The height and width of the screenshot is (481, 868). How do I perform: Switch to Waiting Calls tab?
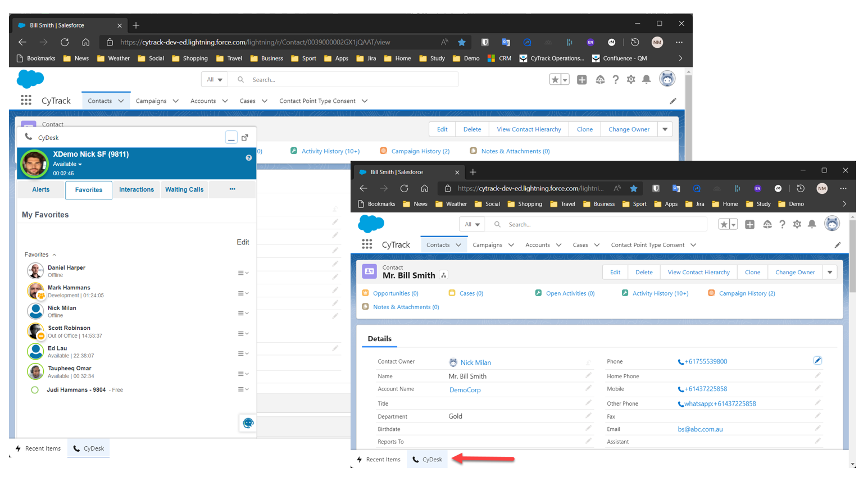point(184,189)
